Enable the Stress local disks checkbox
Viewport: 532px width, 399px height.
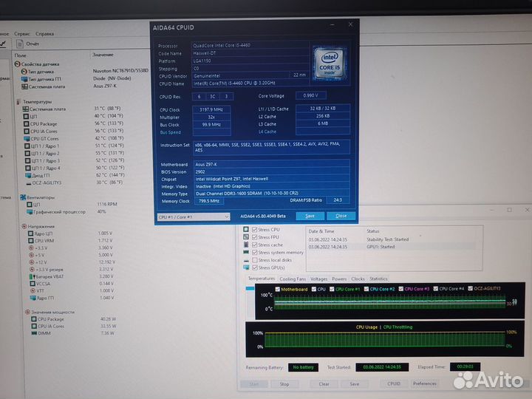[255, 260]
